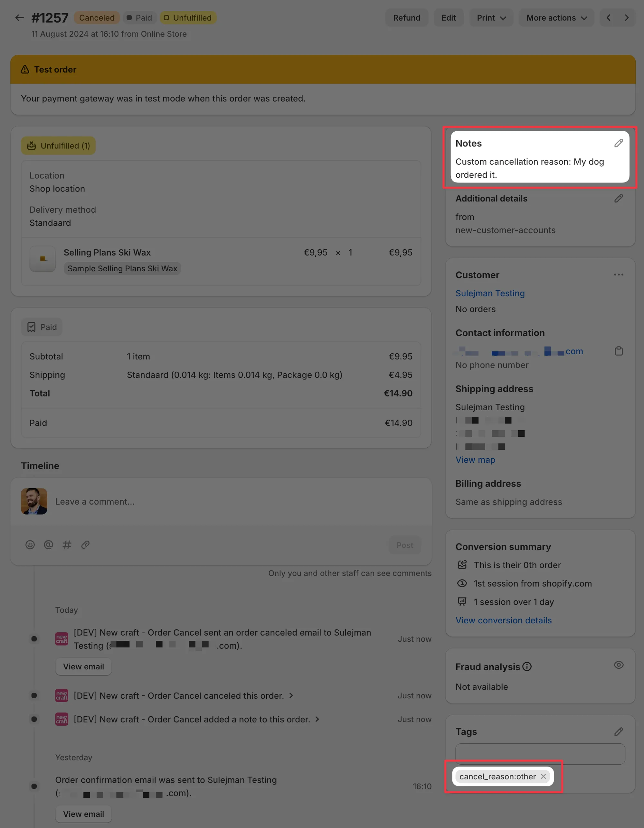This screenshot has height=828, width=644.
Task: Click the Refund button
Action: [x=407, y=17]
